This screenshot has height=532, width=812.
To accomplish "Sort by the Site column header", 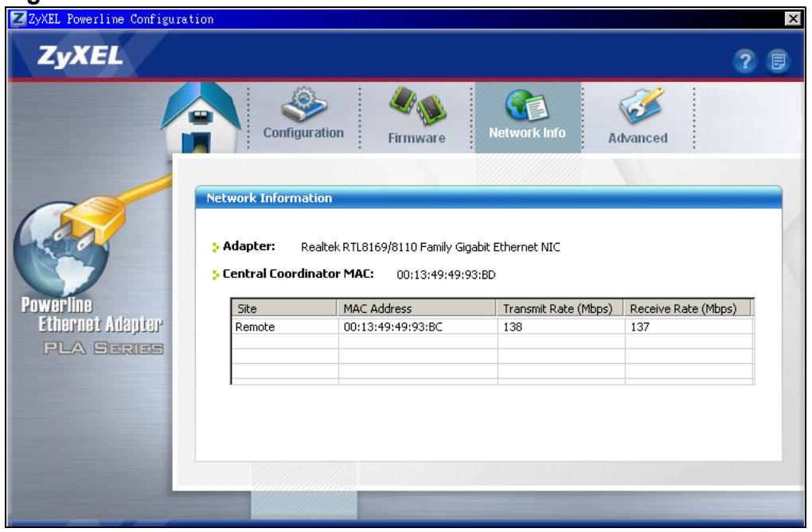I will pos(283,308).
